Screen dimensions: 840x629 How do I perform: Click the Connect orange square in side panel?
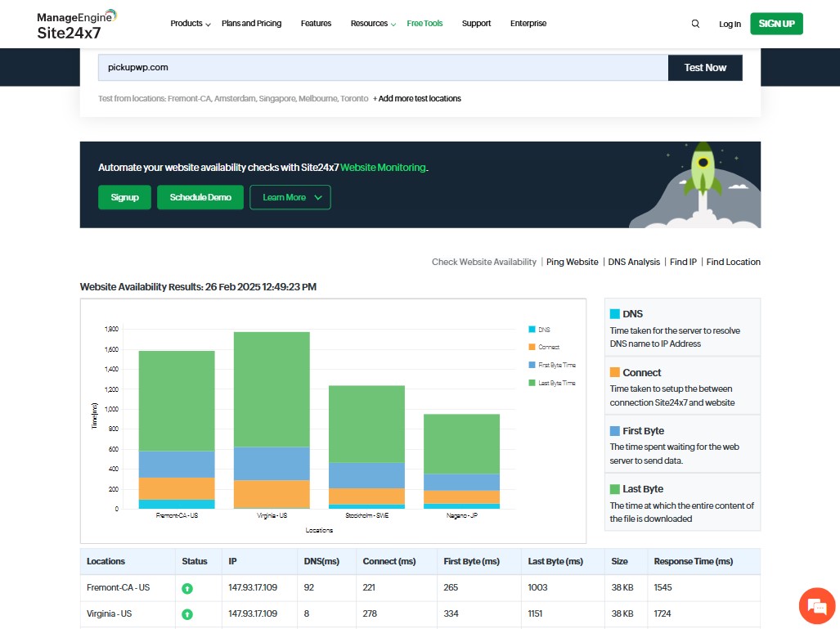pos(614,372)
